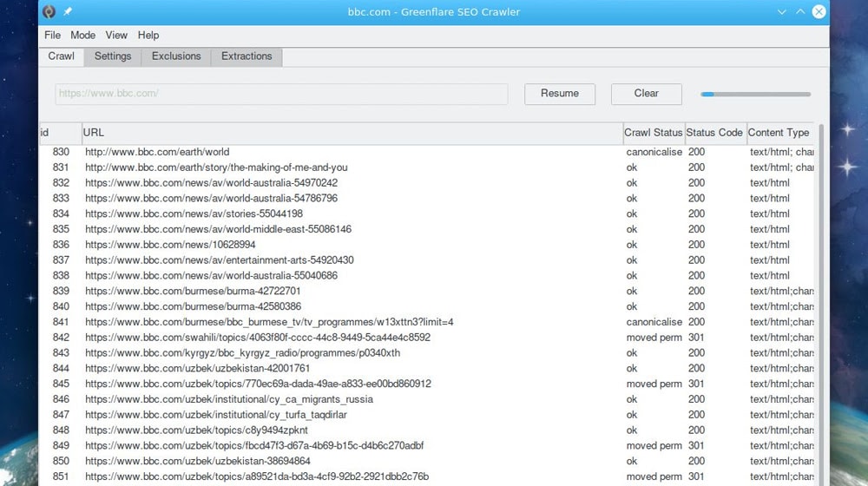868x486 pixels.
Task: Switch to the Exclusions tab
Action: 176,56
